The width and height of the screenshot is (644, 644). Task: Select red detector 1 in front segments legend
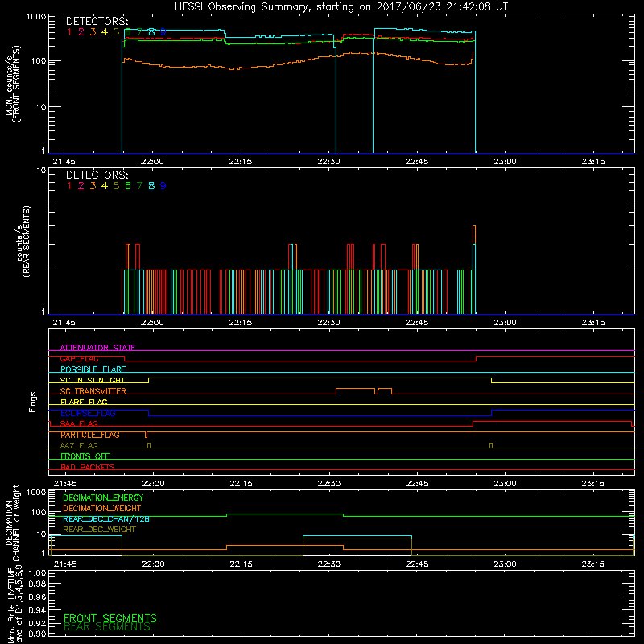click(69, 32)
